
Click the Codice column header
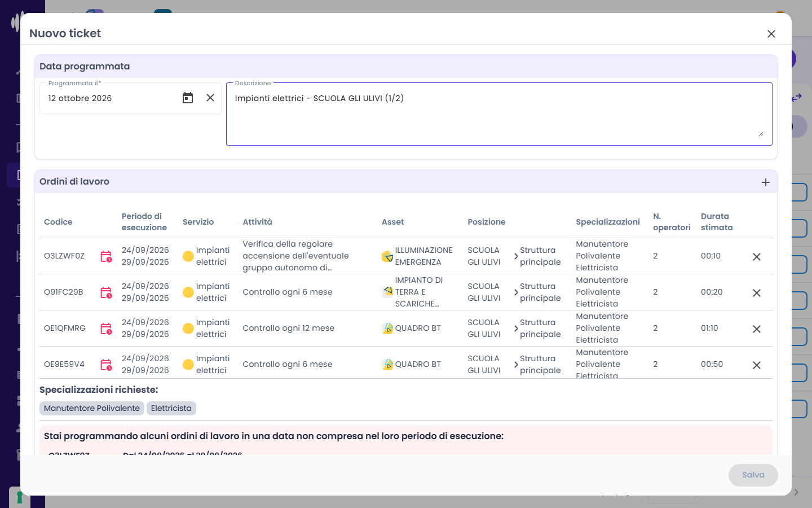tap(58, 222)
